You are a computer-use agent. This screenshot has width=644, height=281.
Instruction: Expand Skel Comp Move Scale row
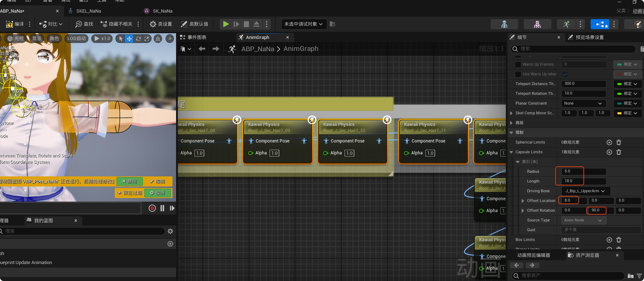[x=511, y=113]
